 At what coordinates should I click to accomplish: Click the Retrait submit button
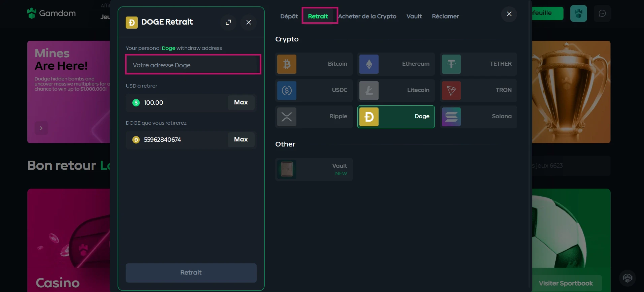191,273
